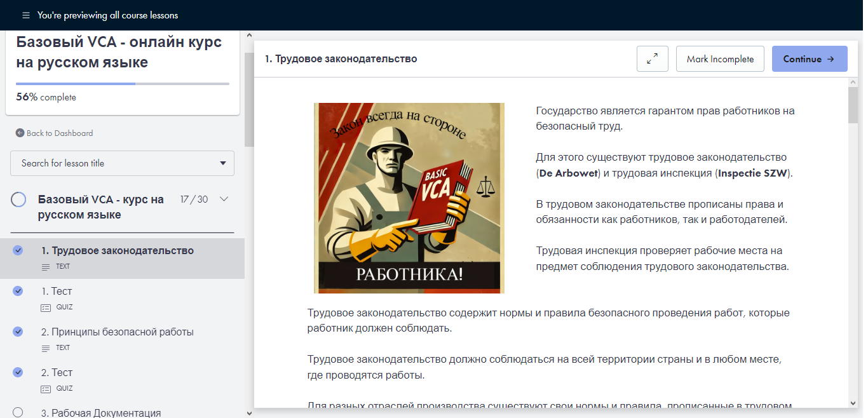Image resolution: width=868 pixels, height=418 pixels.
Task: Toggle completion check for 1. Тест
Action: click(18, 291)
